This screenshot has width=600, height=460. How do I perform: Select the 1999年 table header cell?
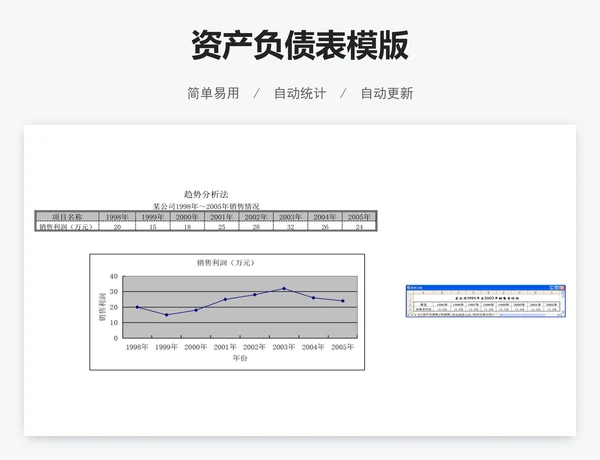tap(153, 217)
